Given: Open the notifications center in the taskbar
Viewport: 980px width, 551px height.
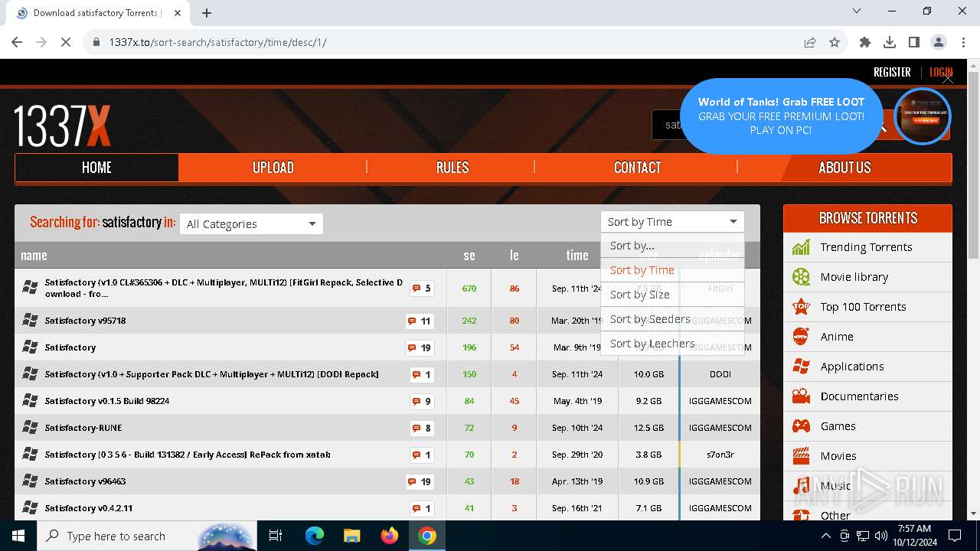Looking at the screenshot, I should tap(955, 536).
